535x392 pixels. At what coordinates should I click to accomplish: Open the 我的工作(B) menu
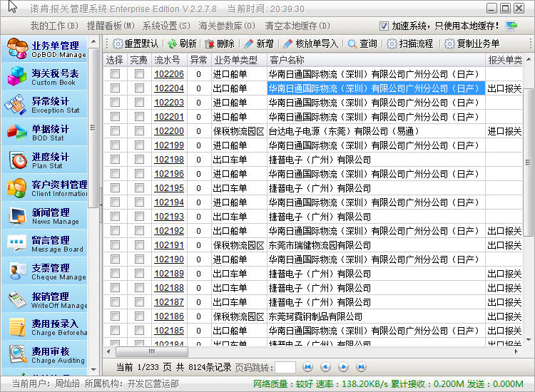pos(54,26)
